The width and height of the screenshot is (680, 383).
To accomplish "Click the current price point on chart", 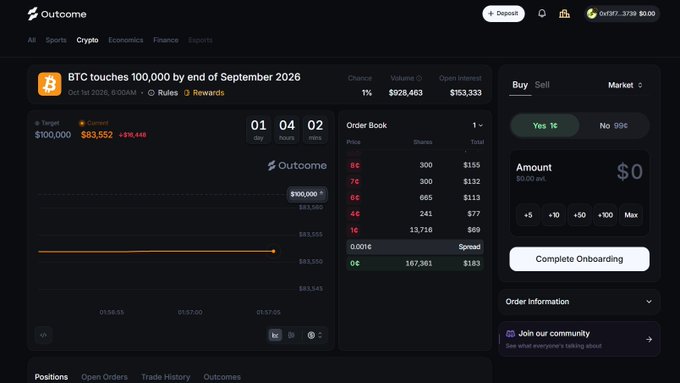I will [x=273, y=251].
